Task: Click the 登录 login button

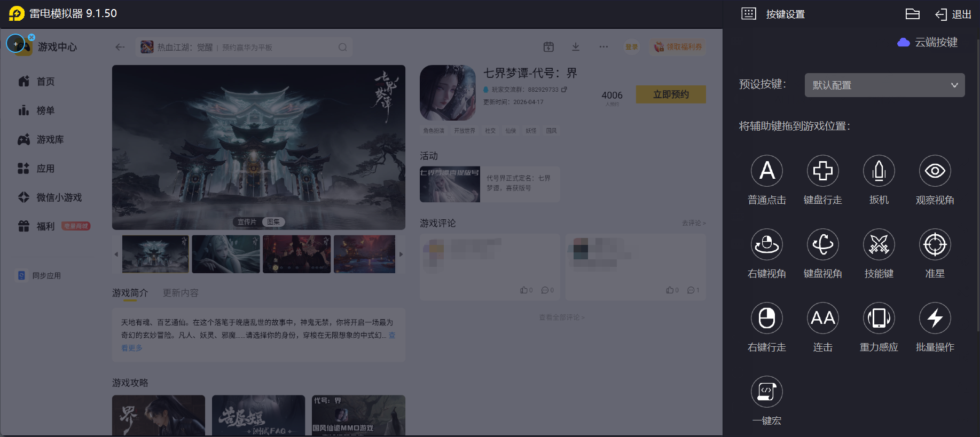Action: [x=632, y=47]
